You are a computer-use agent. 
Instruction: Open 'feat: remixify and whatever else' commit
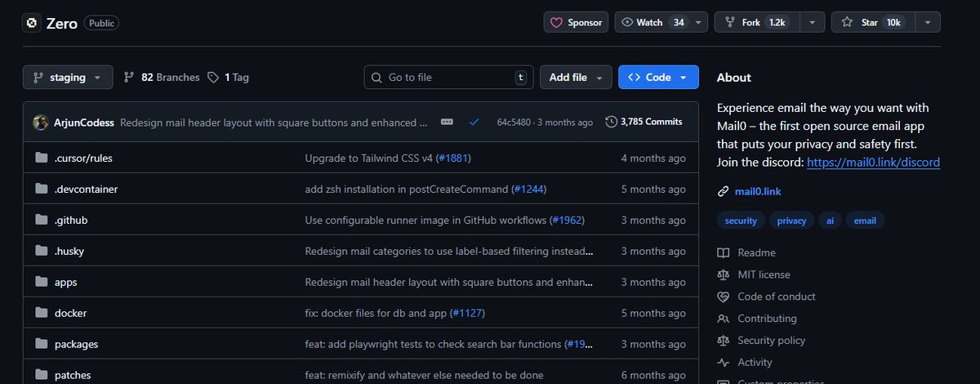(x=424, y=375)
